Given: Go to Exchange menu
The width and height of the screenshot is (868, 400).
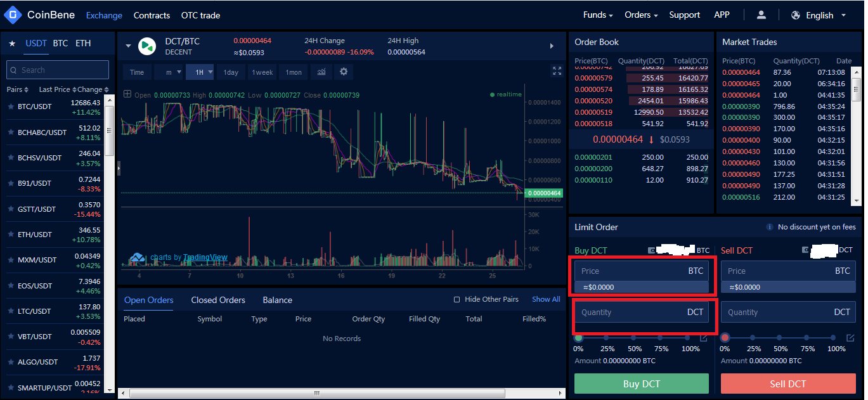Looking at the screenshot, I should [104, 15].
